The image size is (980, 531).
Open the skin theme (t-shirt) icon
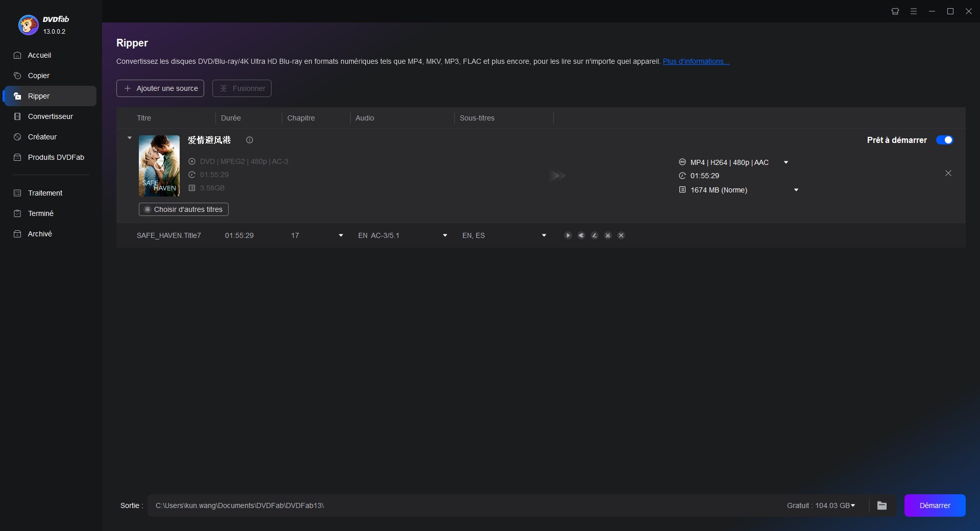[895, 11]
